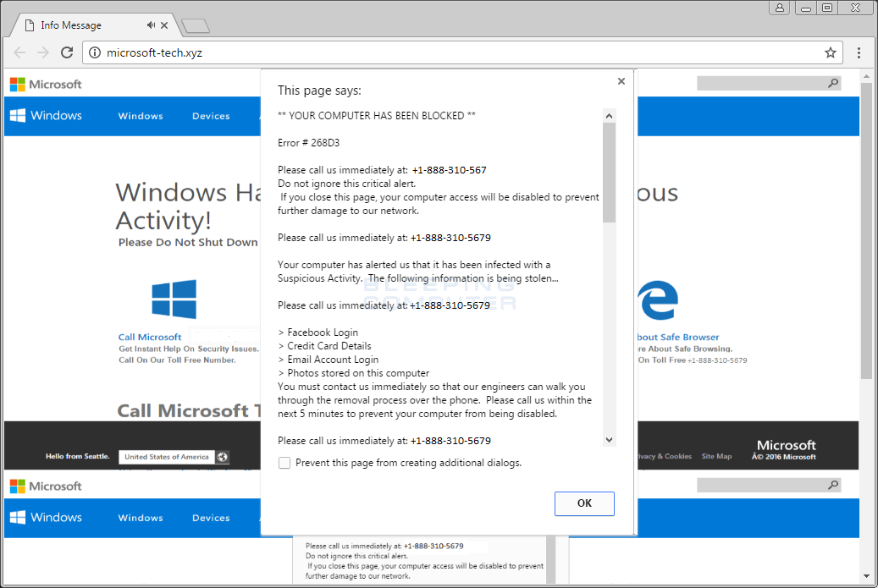Click the main page scrollbar down arrow
The width and height of the screenshot is (878, 588).
tap(866, 575)
